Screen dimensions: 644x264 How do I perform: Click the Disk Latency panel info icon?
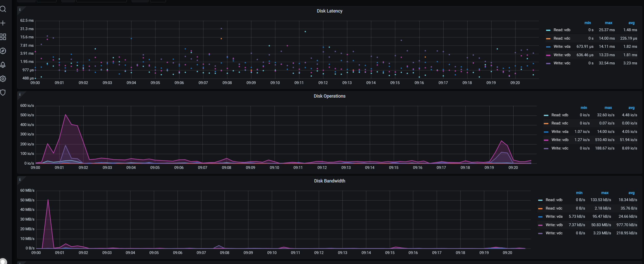pos(20,10)
